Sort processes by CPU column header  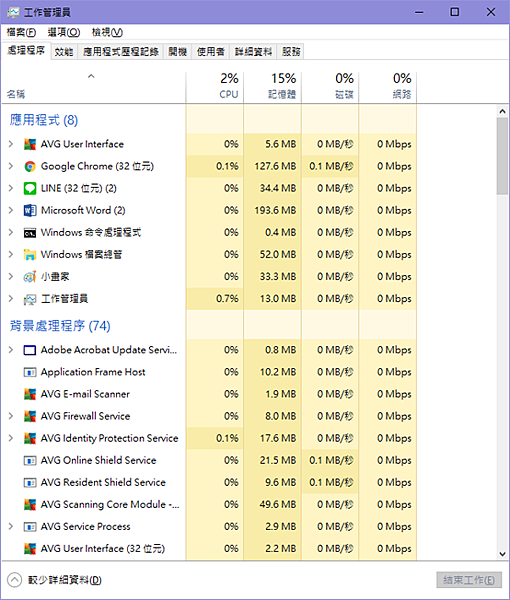[215, 87]
